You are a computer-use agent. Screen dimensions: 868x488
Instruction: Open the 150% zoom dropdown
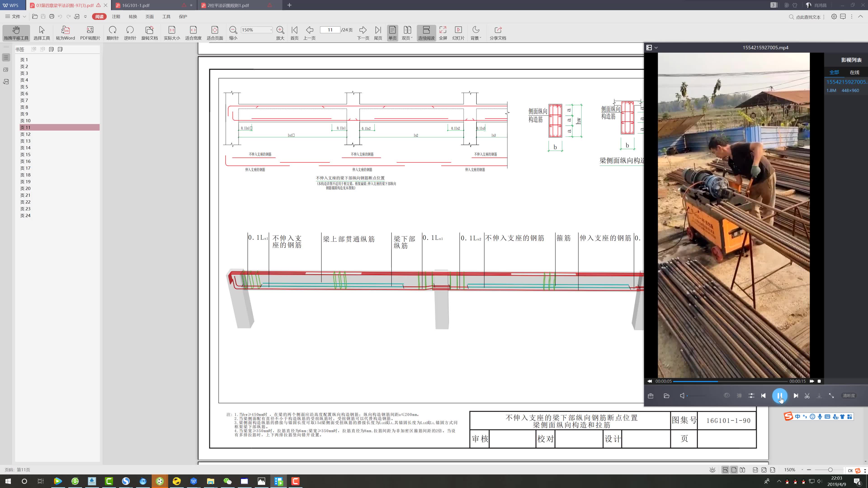[271, 30]
